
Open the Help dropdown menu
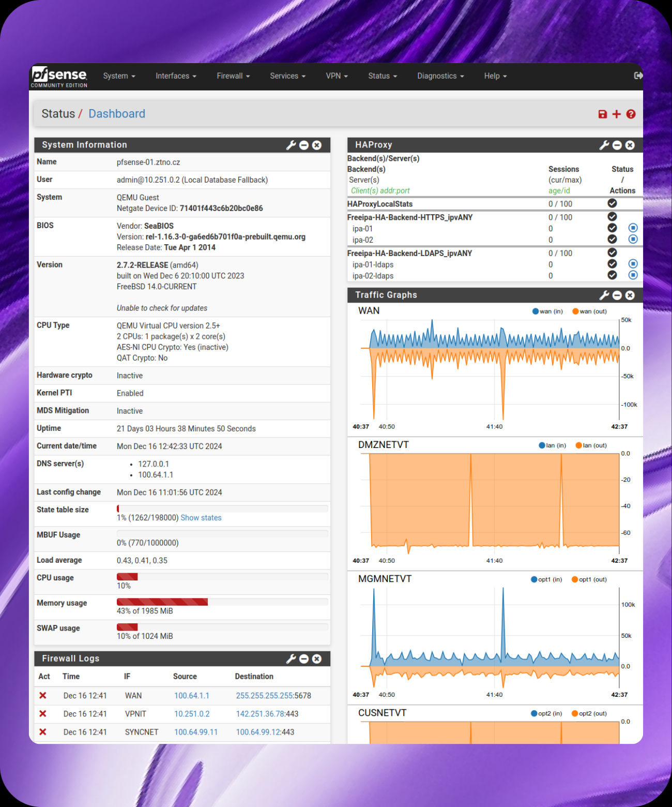tap(495, 76)
